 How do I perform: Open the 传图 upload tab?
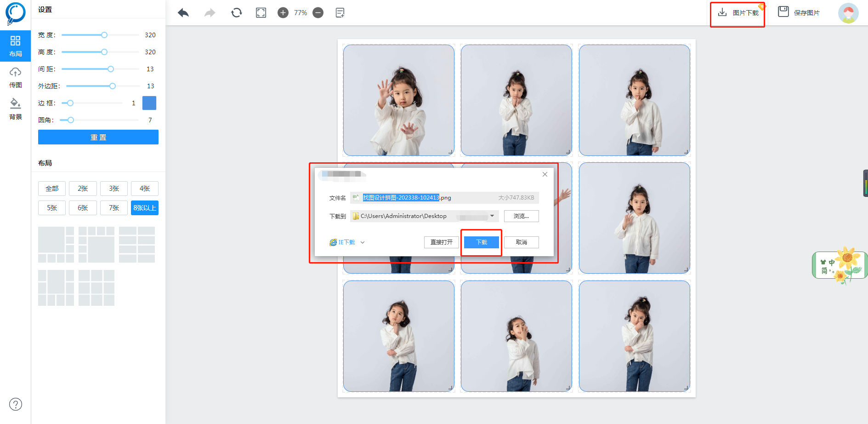pyautogui.click(x=15, y=77)
